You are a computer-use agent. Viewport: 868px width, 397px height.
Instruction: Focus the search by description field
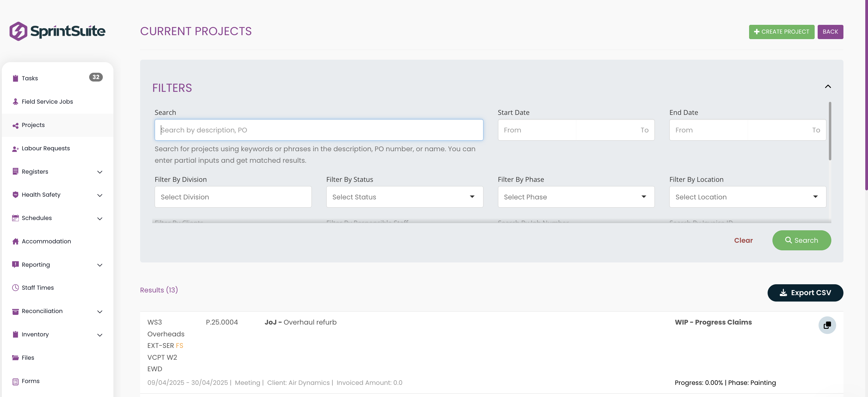[x=319, y=130]
